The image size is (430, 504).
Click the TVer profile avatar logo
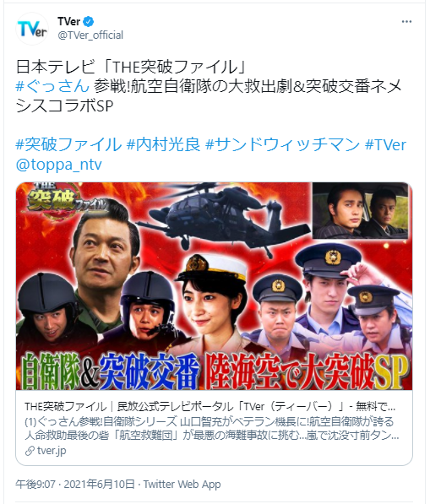(x=32, y=29)
